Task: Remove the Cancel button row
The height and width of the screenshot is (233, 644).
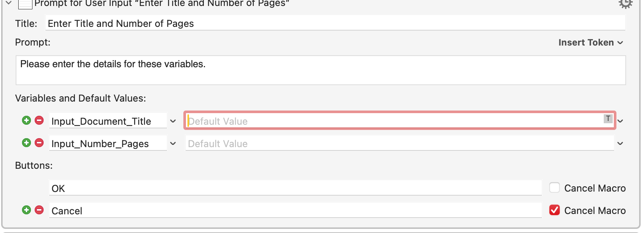Action: point(39,210)
